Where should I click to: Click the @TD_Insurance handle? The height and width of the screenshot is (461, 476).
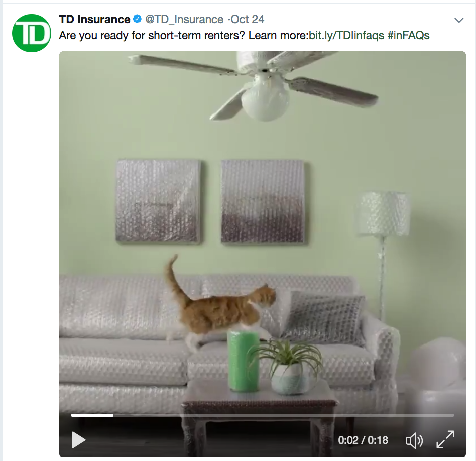[x=184, y=20]
